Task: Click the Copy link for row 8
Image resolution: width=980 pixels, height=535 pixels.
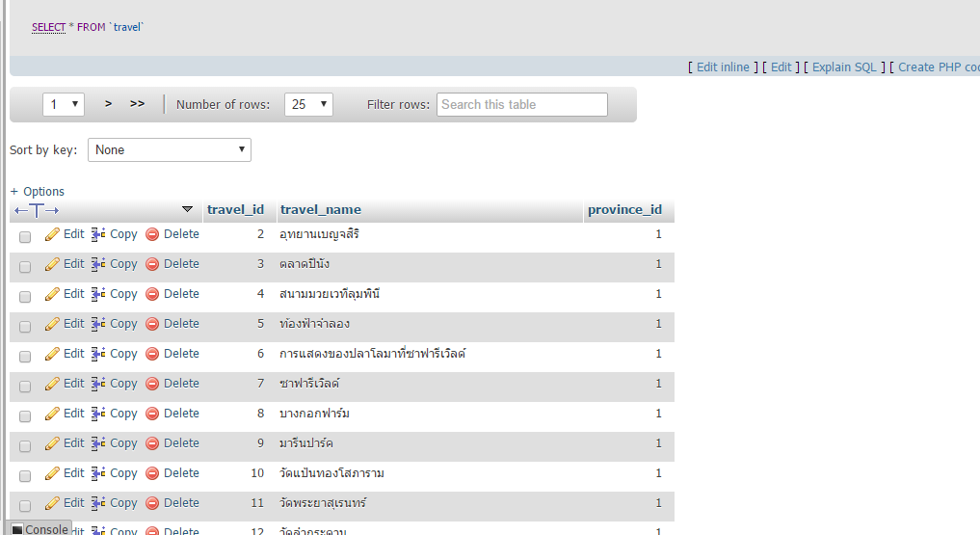Action: coord(123,414)
